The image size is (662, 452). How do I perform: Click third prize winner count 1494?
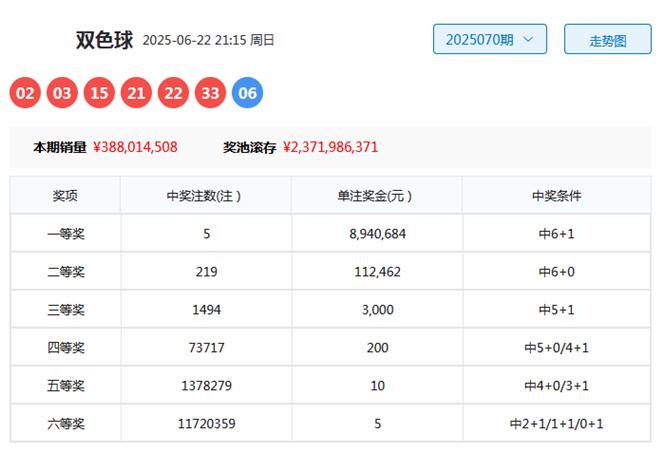click(x=206, y=309)
